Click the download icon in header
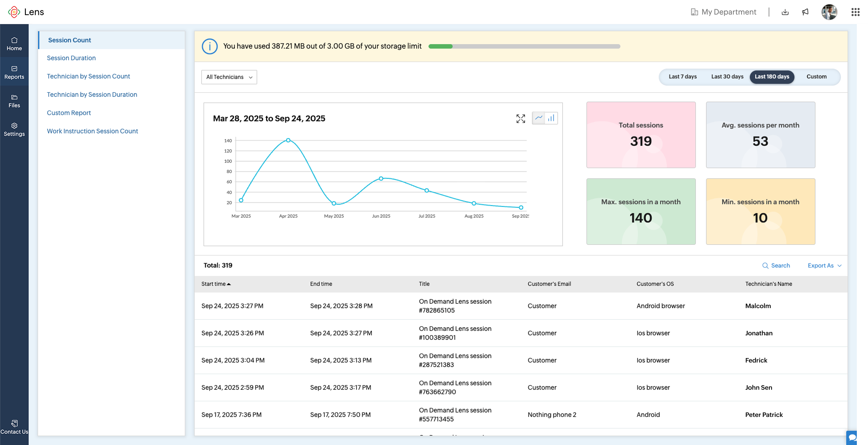 pyautogui.click(x=785, y=12)
